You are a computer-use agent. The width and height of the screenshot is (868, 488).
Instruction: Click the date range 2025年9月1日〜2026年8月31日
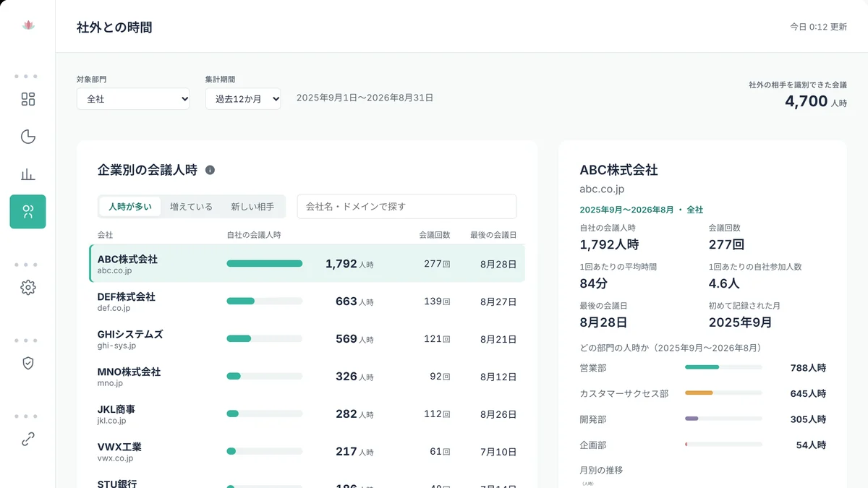[365, 98]
